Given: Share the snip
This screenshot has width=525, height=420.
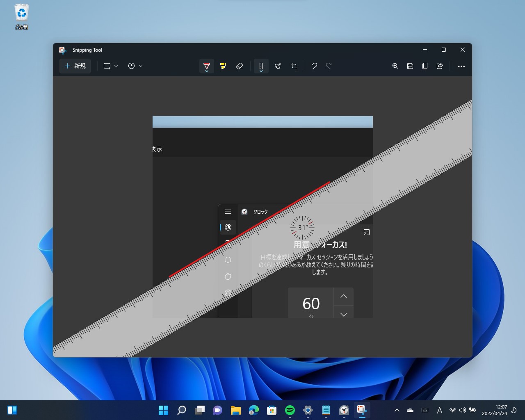Looking at the screenshot, I should pyautogui.click(x=440, y=66).
